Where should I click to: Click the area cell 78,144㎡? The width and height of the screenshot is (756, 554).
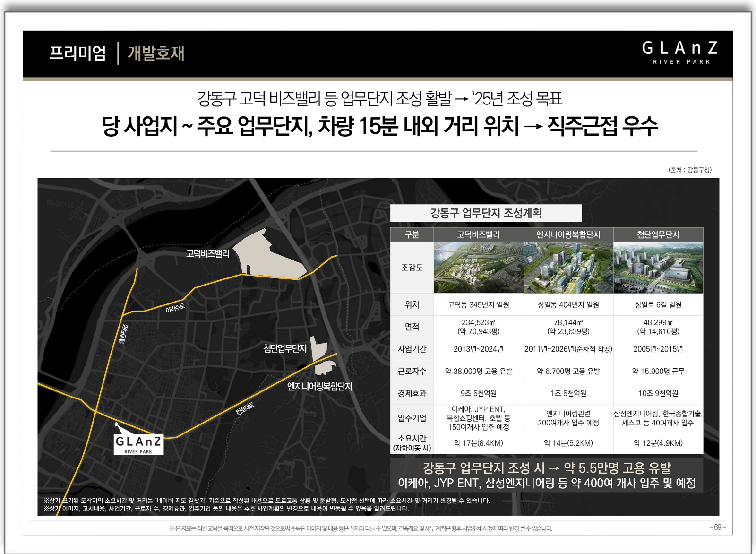568,327
